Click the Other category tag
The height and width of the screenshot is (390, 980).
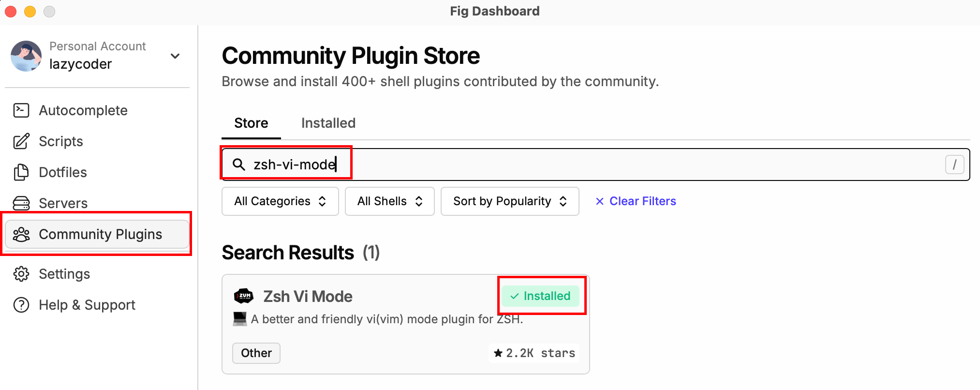coord(256,353)
